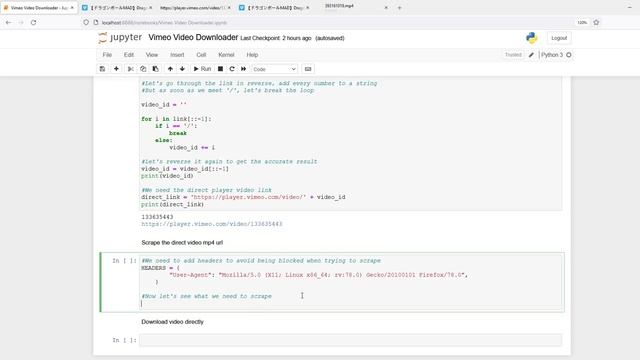Click into the HEADERS code cell
This screenshot has height=360, width=640.
click(x=351, y=282)
